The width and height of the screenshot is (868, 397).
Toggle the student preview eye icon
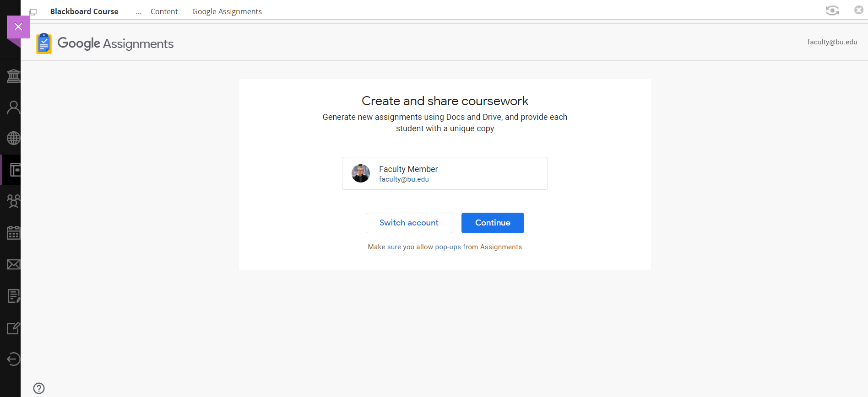[832, 11]
